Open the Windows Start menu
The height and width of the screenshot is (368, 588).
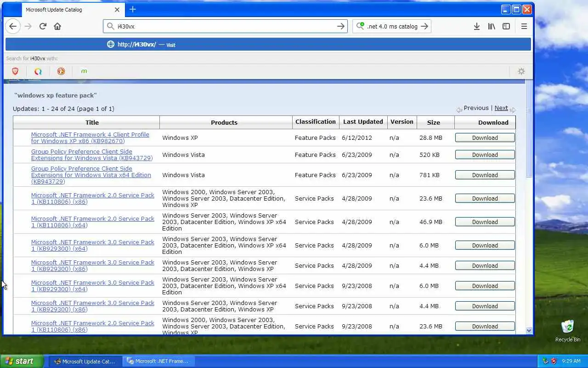coord(22,361)
